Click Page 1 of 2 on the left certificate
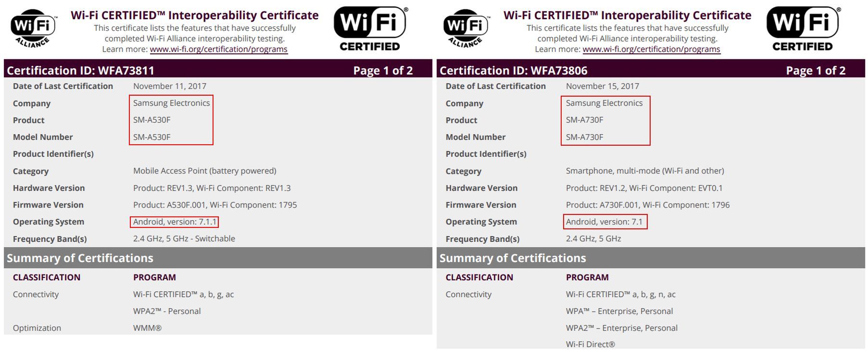This screenshot has width=868, height=351. pyautogui.click(x=383, y=71)
